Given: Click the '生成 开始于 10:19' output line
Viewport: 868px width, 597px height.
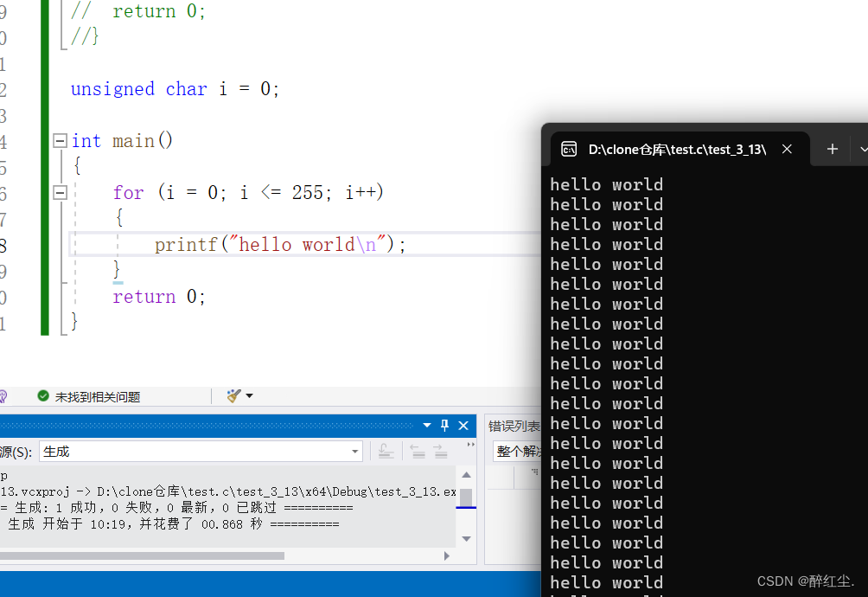Looking at the screenshot, I should pos(173,524).
